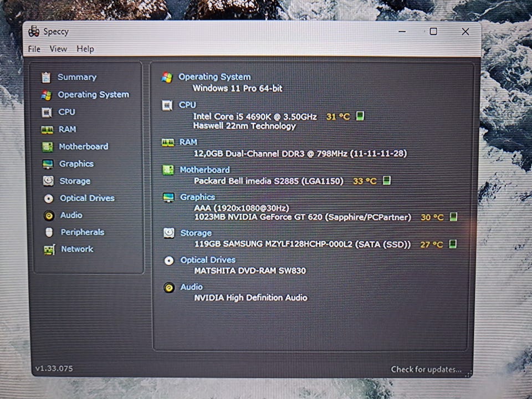The image size is (532, 399).
Task: Select the Graphics monitor icon in sidebar
Action: [48, 164]
